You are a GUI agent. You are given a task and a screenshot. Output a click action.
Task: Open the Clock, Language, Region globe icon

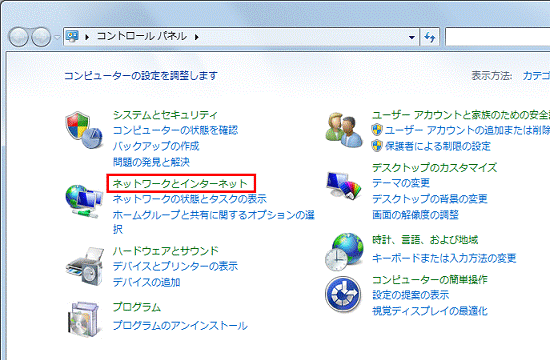pyautogui.click(x=344, y=252)
